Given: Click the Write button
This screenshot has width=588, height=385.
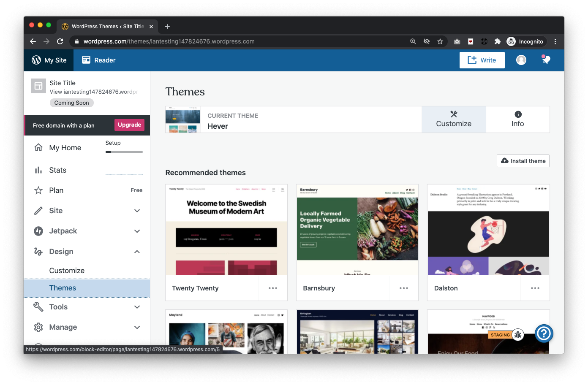Looking at the screenshot, I should [482, 60].
